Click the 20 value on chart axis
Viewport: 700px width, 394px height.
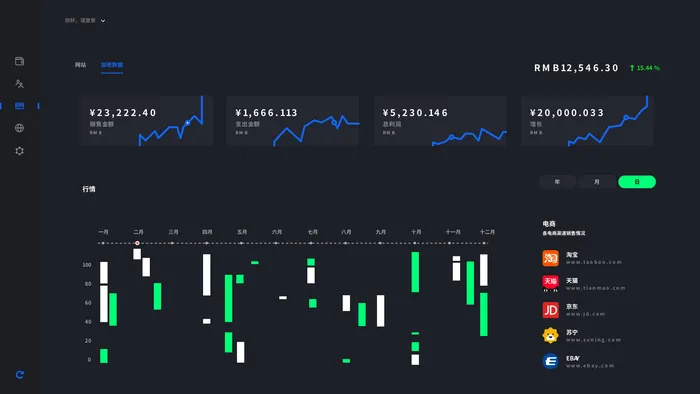pos(88,341)
